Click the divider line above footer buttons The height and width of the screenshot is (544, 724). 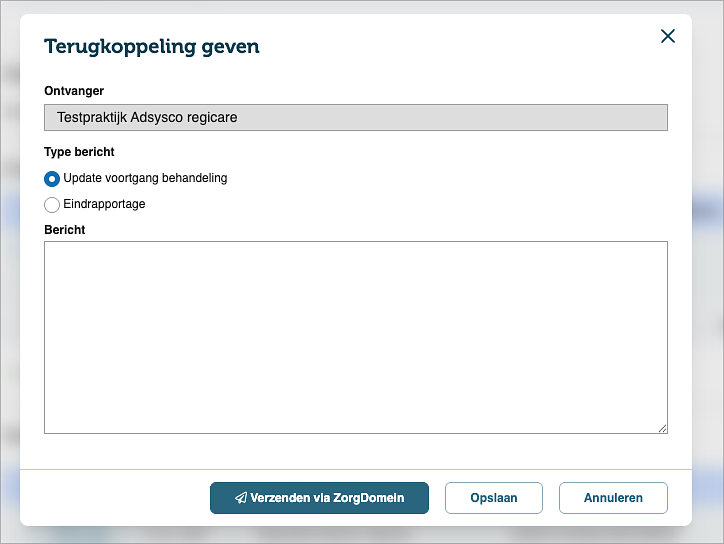point(356,469)
